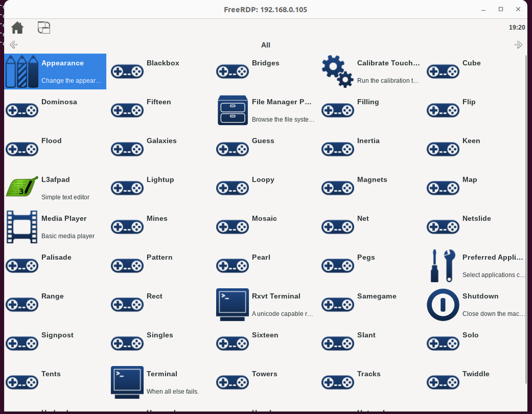Click the Range label

(52, 296)
